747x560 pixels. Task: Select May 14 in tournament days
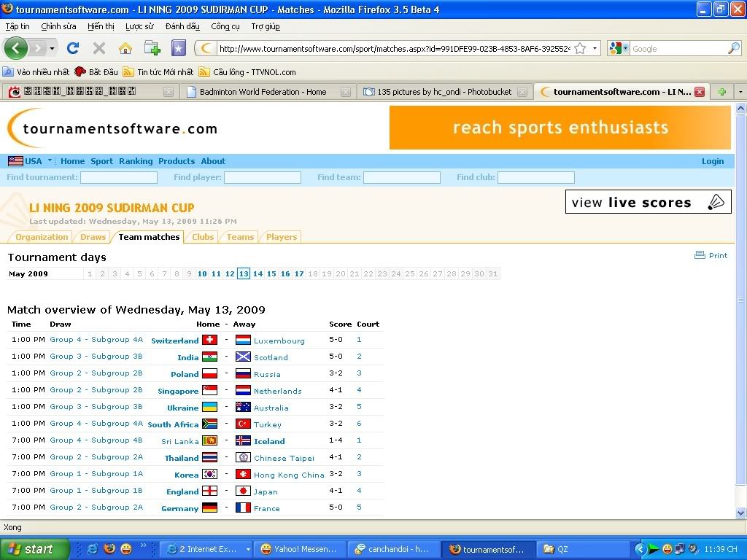(258, 274)
